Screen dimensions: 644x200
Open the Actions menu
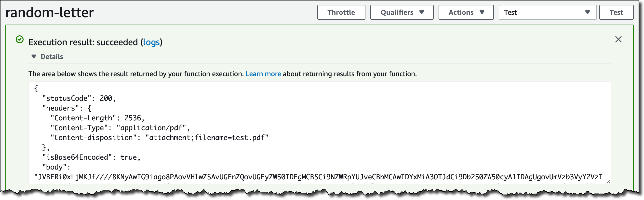(466, 12)
